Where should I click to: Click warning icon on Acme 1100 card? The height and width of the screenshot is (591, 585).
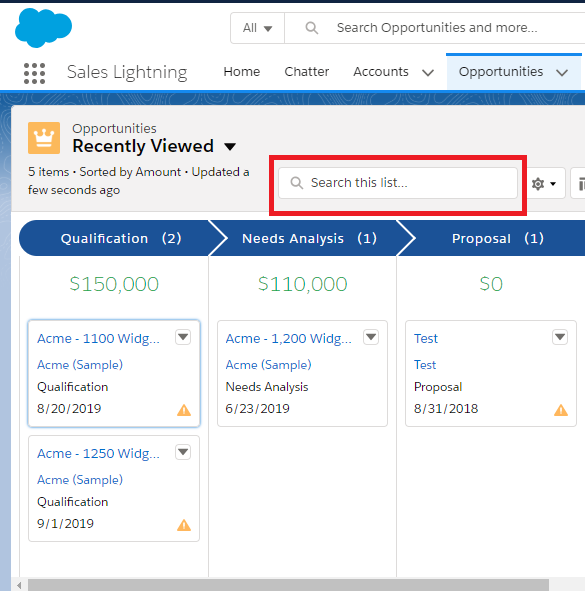[184, 410]
